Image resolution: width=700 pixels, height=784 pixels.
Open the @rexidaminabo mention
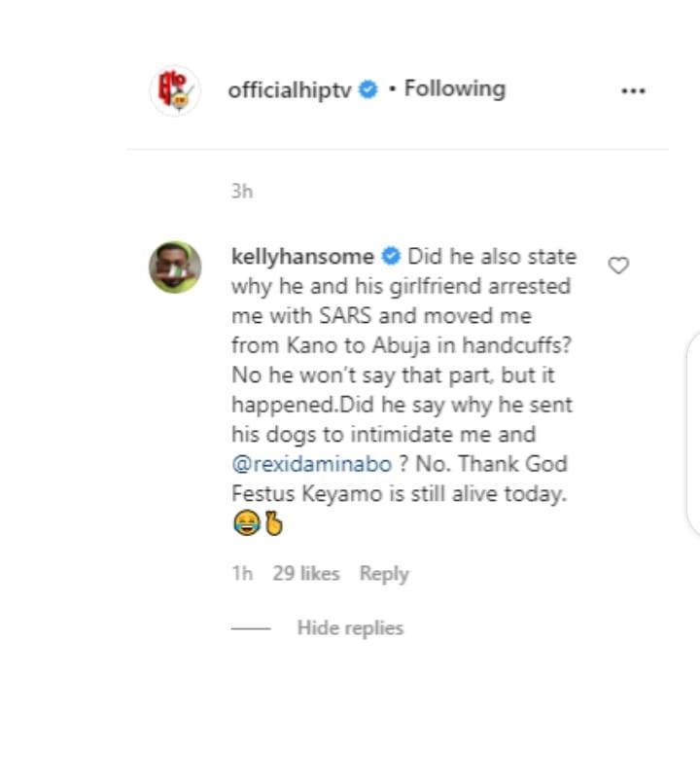click(x=304, y=464)
